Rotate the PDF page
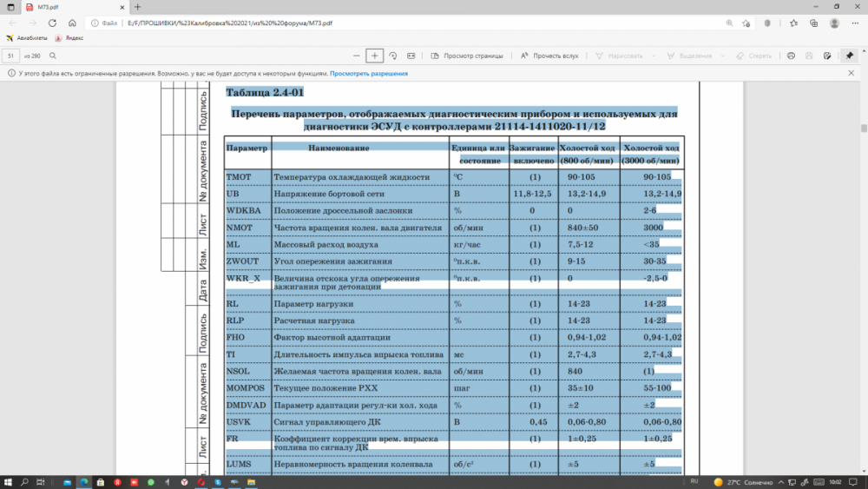This screenshot has height=489, width=868. [x=393, y=56]
